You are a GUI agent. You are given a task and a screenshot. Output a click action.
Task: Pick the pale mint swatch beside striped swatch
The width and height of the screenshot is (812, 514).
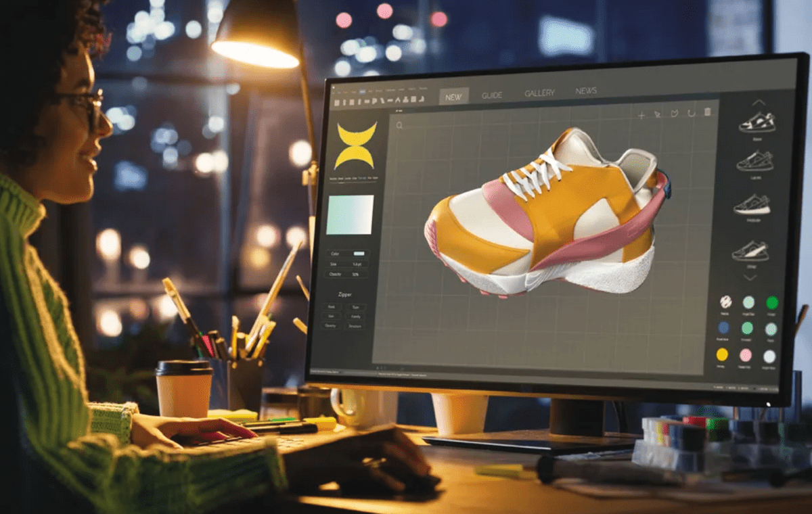point(748,302)
